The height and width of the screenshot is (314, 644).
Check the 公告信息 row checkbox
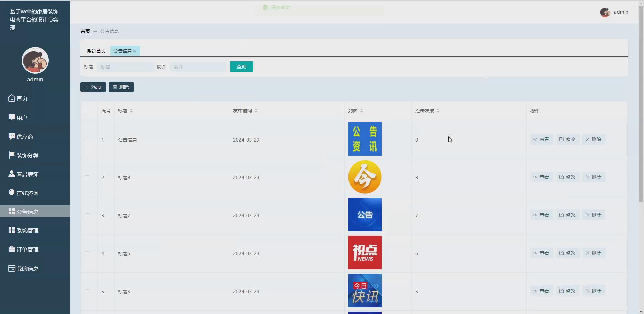87,140
